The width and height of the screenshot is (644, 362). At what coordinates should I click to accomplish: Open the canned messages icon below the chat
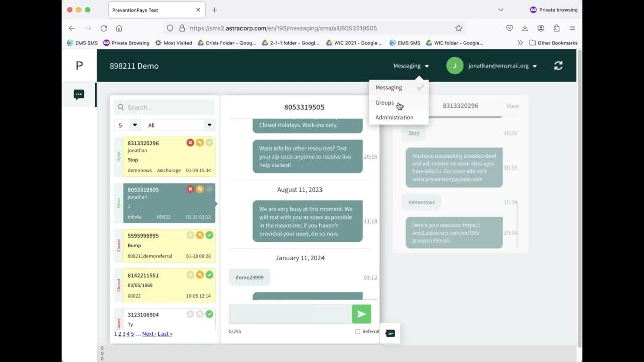click(x=390, y=333)
